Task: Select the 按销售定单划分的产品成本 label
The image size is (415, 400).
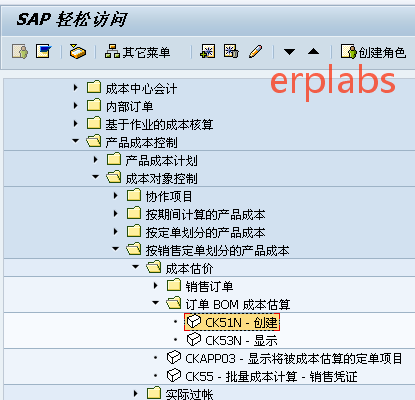Action: pos(217,251)
